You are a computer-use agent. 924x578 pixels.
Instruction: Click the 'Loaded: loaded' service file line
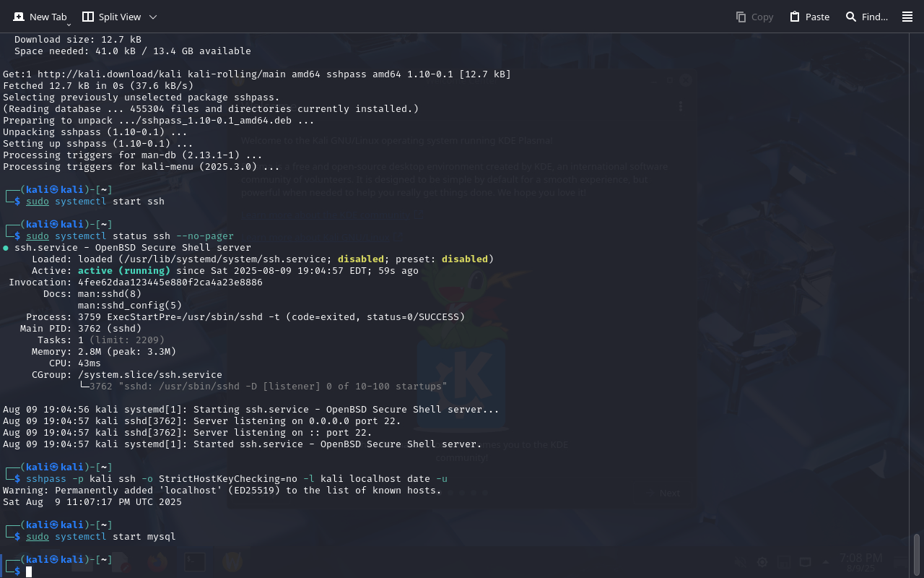[x=263, y=259]
